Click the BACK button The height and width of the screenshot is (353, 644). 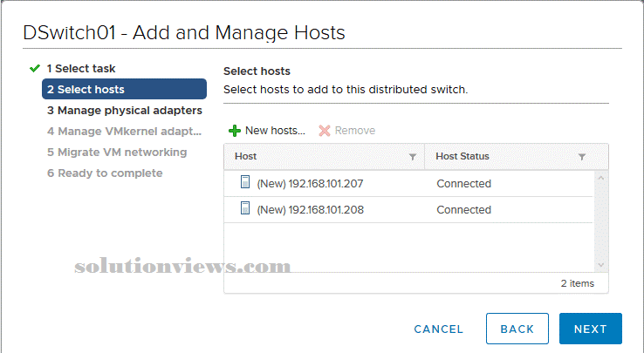(517, 329)
